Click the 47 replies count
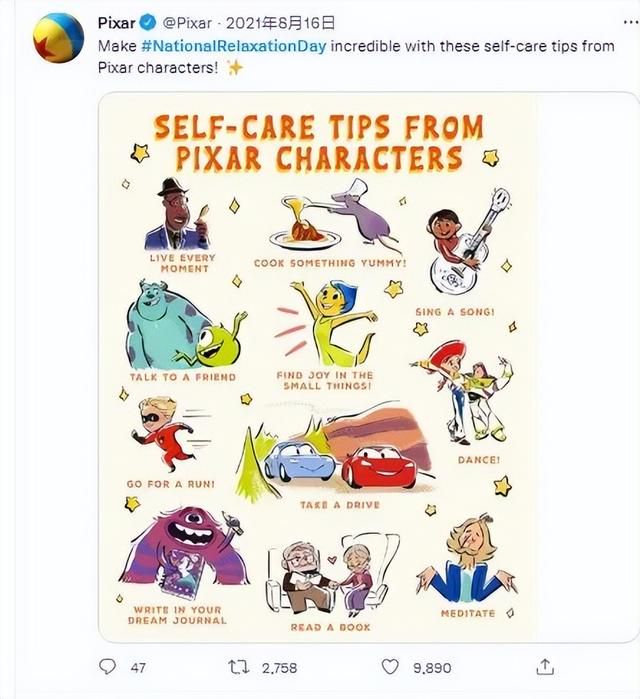This screenshot has width=640, height=699. click(138, 668)
